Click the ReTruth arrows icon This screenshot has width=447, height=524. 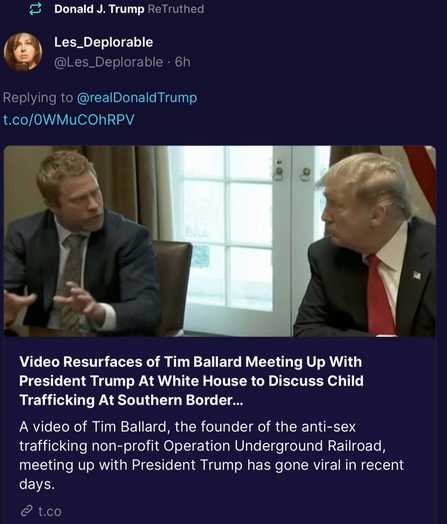pos(35,9)
